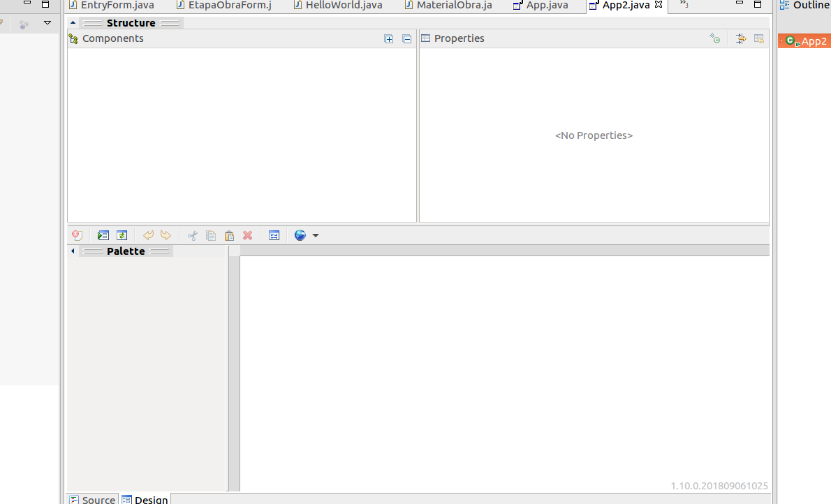831x504 pixels.
Task: Restore default value icon in Properties header
Action: point(759,38)
